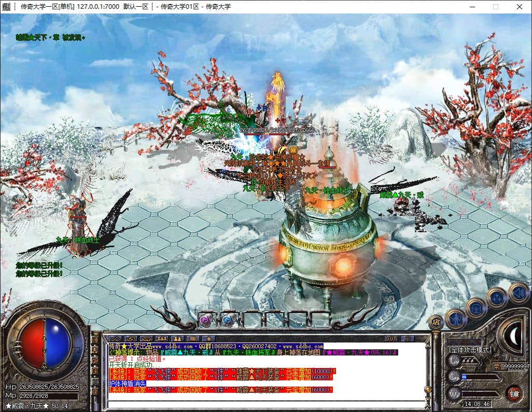
Task: Click the third empty quick item slot
Action: (251, 320)
